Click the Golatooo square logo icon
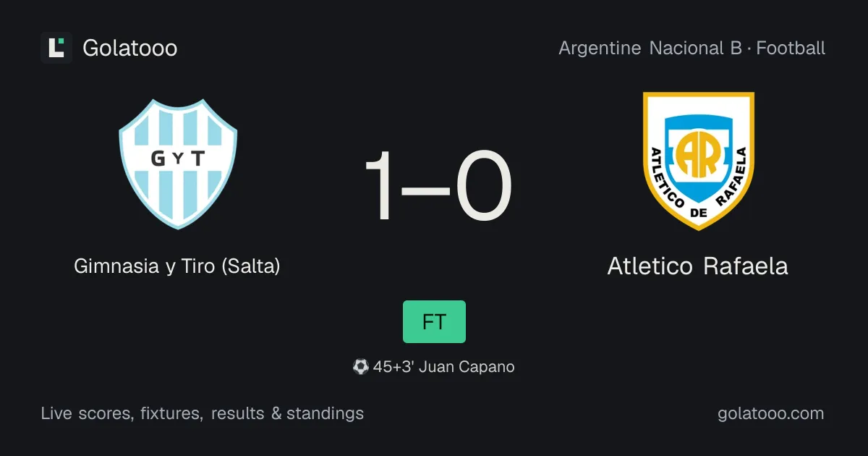Screen dimensions: 868x456 pyautogui.click(x=56, y=48)
